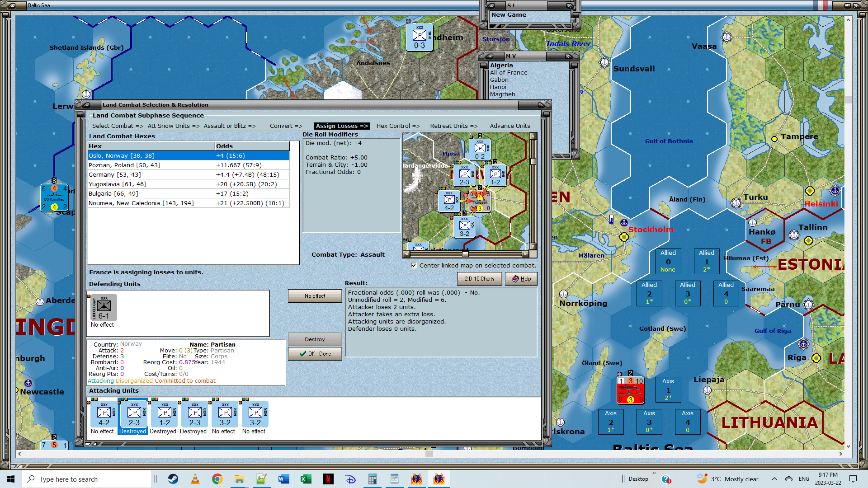
Task: Go to Select Combat subphase step
Action: click(x=118, y=126)
